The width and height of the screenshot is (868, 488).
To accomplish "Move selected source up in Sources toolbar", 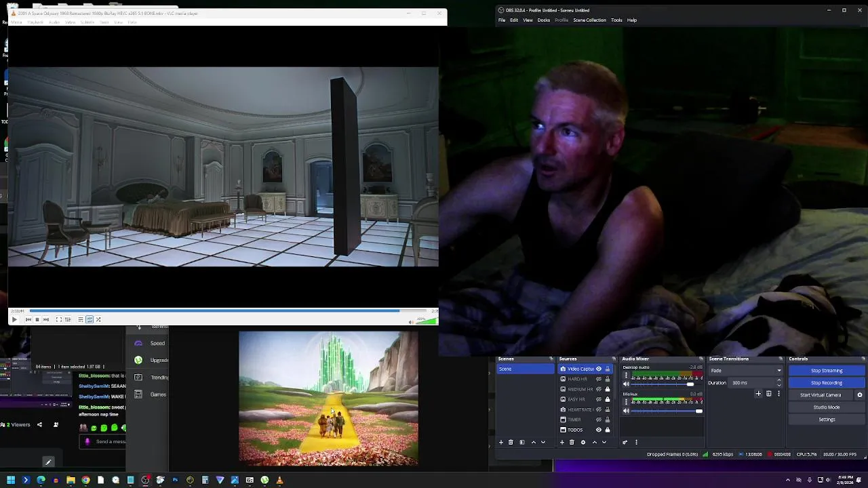I will point(595,443).
